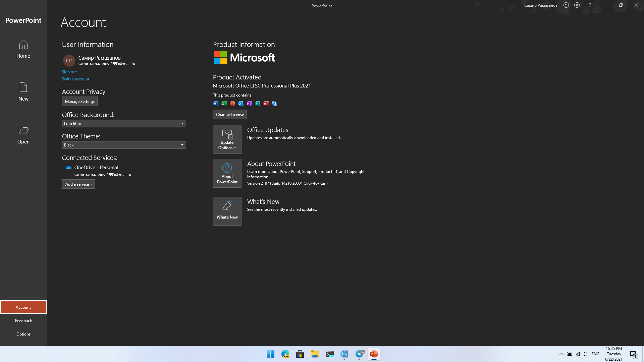Open the Open file page
Viewport: 644px width, 362px height.
23,135
